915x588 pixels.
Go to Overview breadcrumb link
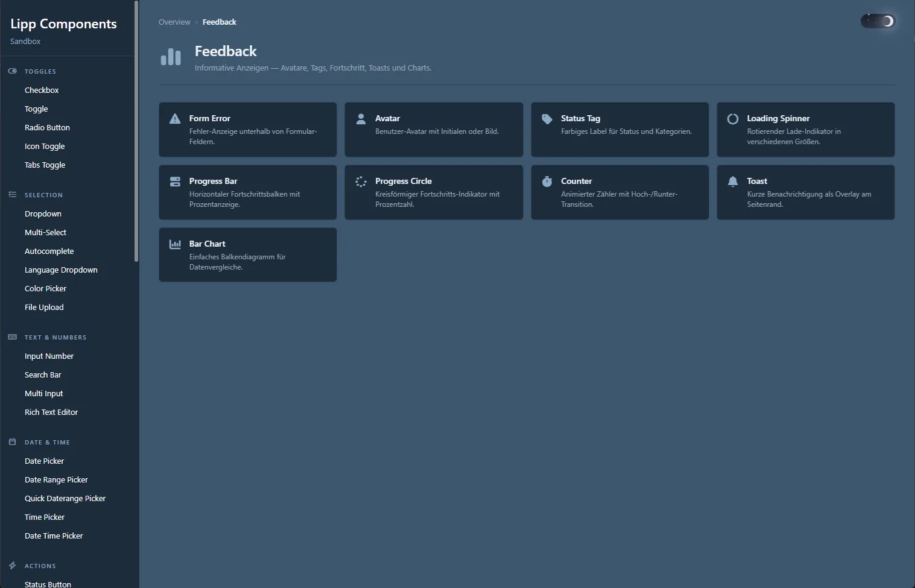click(x=174, y=22)
